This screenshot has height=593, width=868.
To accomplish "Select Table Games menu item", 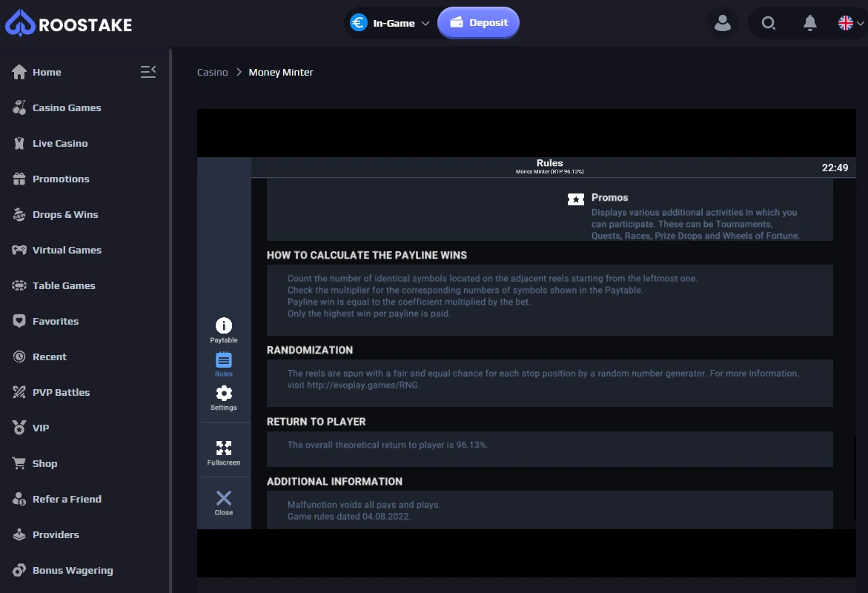I will coord(64,285).
